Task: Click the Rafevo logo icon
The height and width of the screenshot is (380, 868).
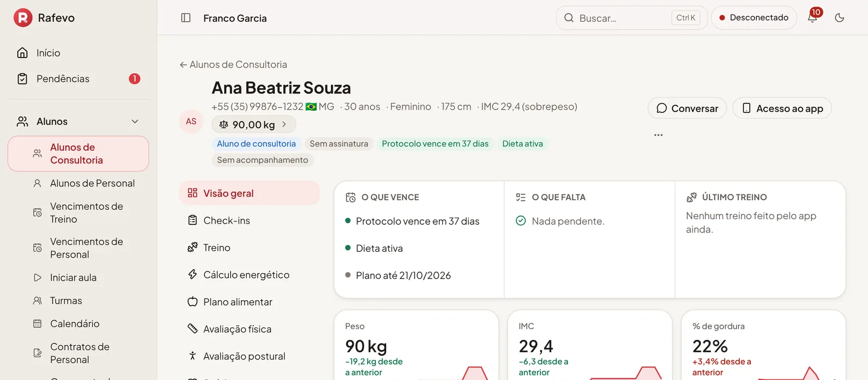Action: coord(23,18)
